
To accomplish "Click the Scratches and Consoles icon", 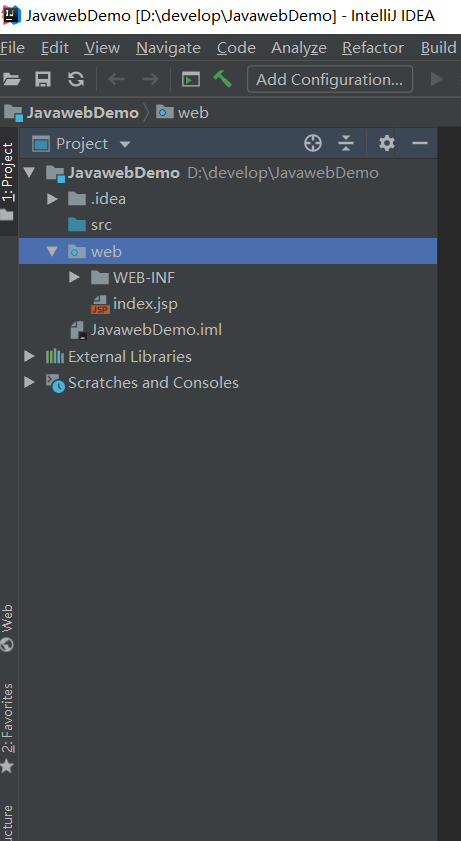I will tap(55, 383).
